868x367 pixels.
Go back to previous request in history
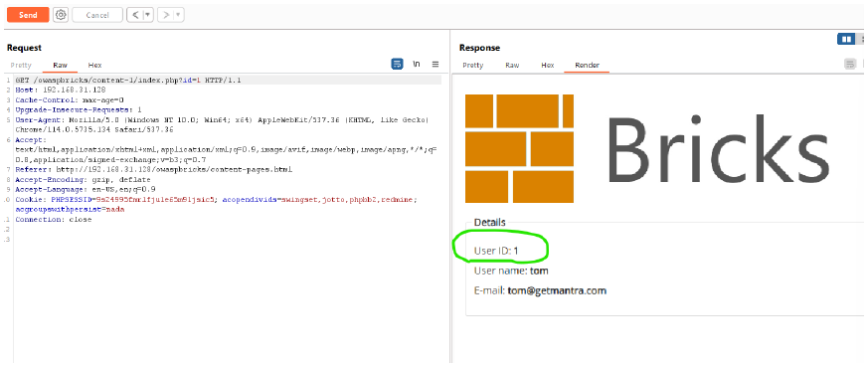click(135, 15)
